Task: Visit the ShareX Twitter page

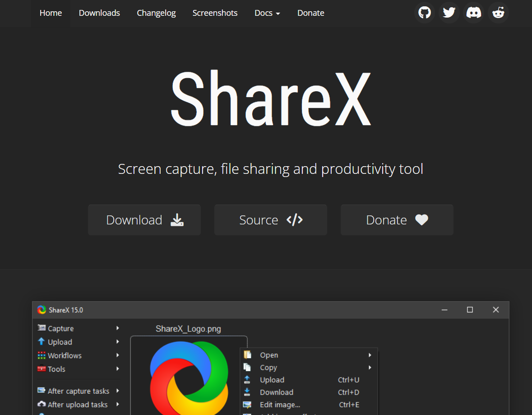Action: pyautogui.click(x=449, y=13)
